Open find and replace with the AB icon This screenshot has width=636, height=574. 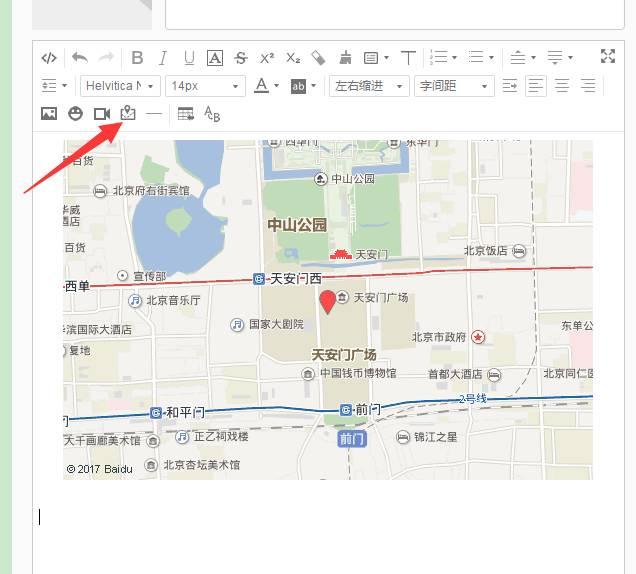[212, 114]
